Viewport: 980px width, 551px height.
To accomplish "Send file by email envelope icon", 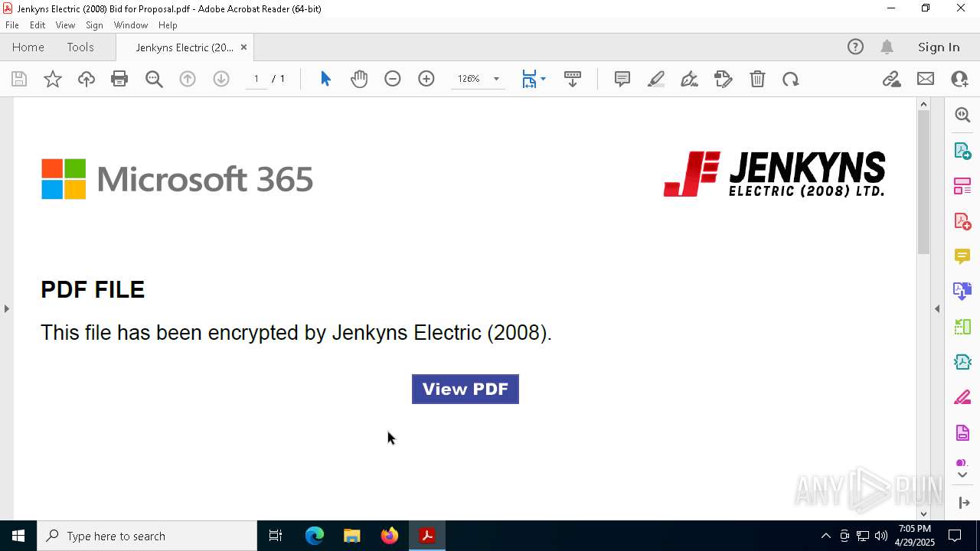I will click(926, 79).
